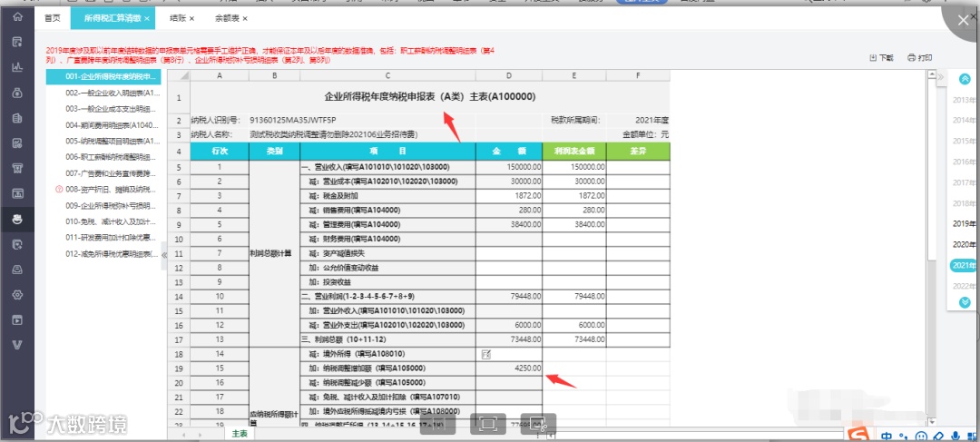Screen dimensions: 980x442
Task: Open the IME emoji face icon
Action: click(x=921, y=436)
